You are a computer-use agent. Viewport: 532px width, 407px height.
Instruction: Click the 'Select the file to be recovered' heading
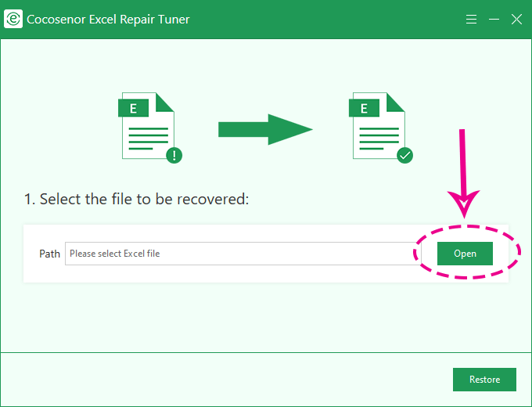136,199
